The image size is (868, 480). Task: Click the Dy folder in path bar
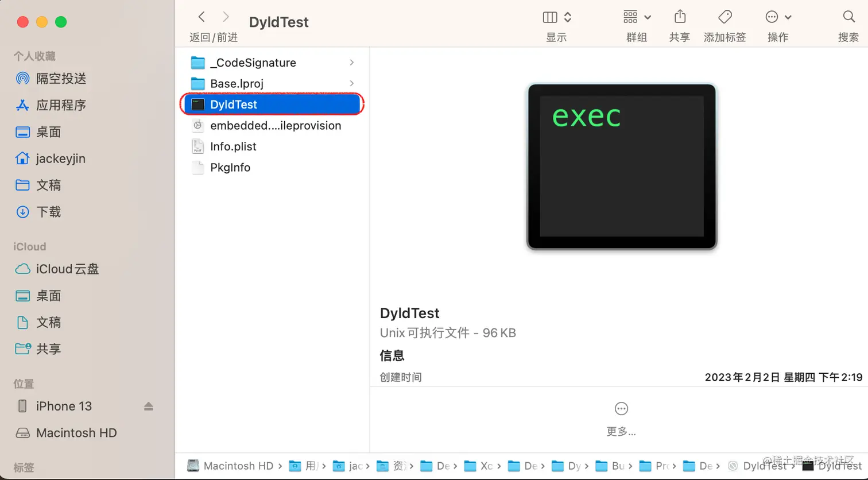pyautogui.click(x=566, y=466)
